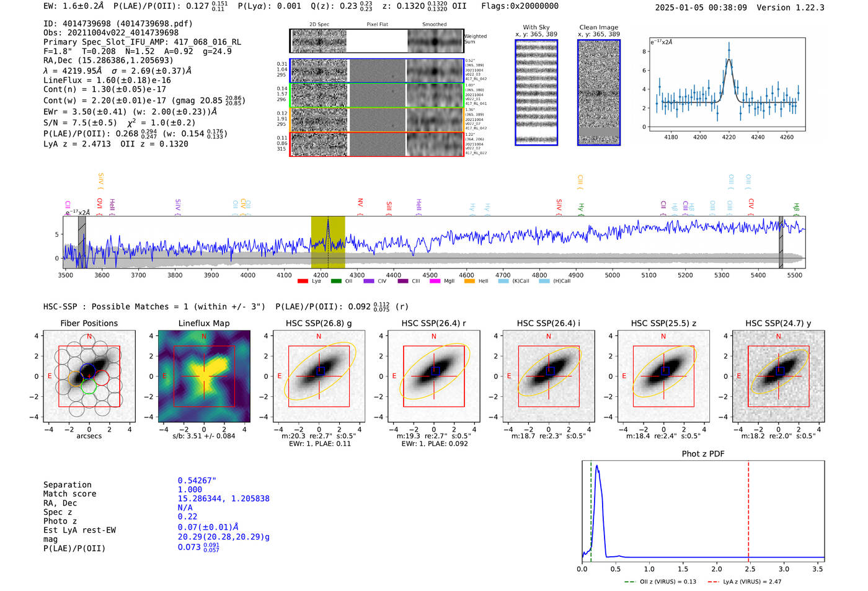
Task: Click the emission line fit peak plot
Action: pos(727,84)
